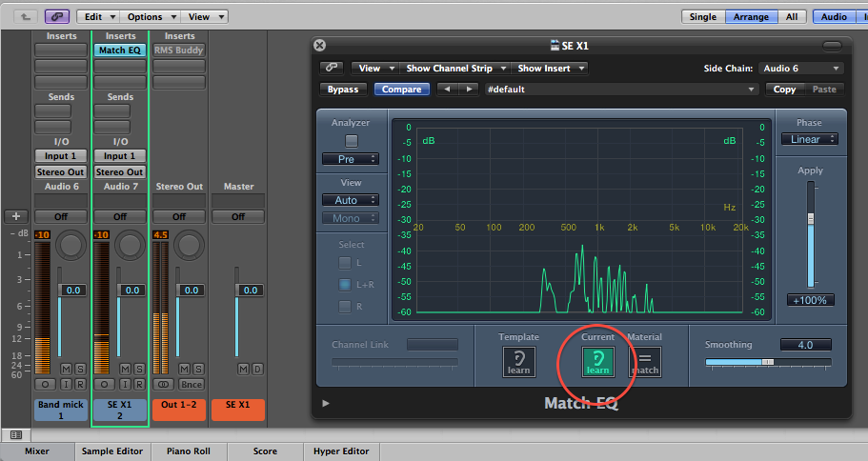868x461 pixels.
Task: Click the Current Material learn ear icon
Action: [597, 362]
